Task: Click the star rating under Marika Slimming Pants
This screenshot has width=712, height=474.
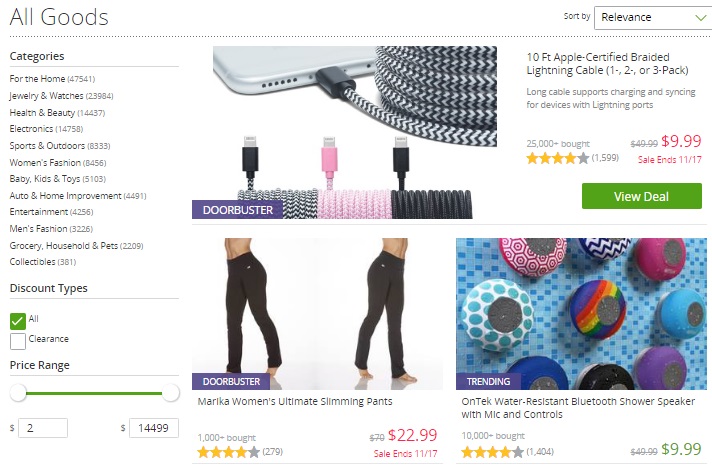Action: [228, 452]
